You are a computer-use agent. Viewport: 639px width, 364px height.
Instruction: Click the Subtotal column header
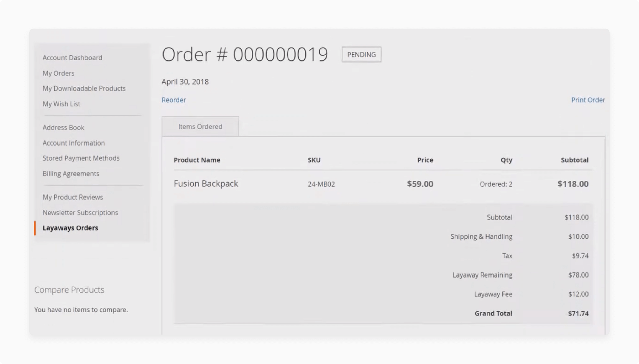tap(575, 160)
